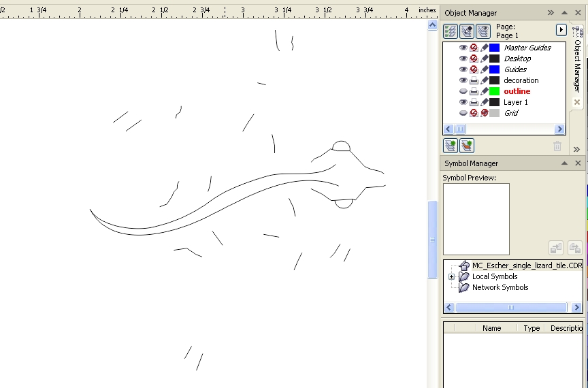Select the Desktop layer name
Screen dimensions: 588x388
coord(517,59)
